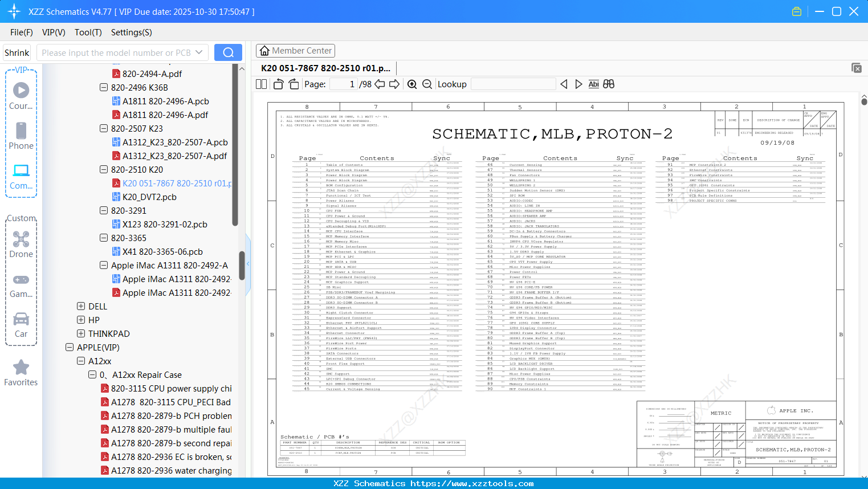Collapse the APPLE(VIP) node
The image size is (868, 489).
click(70, 348)
